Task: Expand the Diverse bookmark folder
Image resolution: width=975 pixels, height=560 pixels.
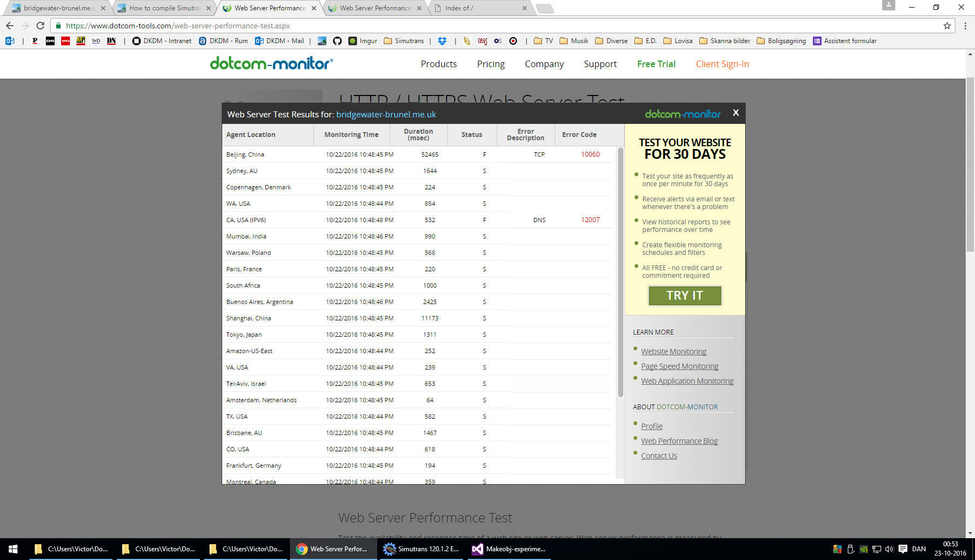Action: click(611, 41)
